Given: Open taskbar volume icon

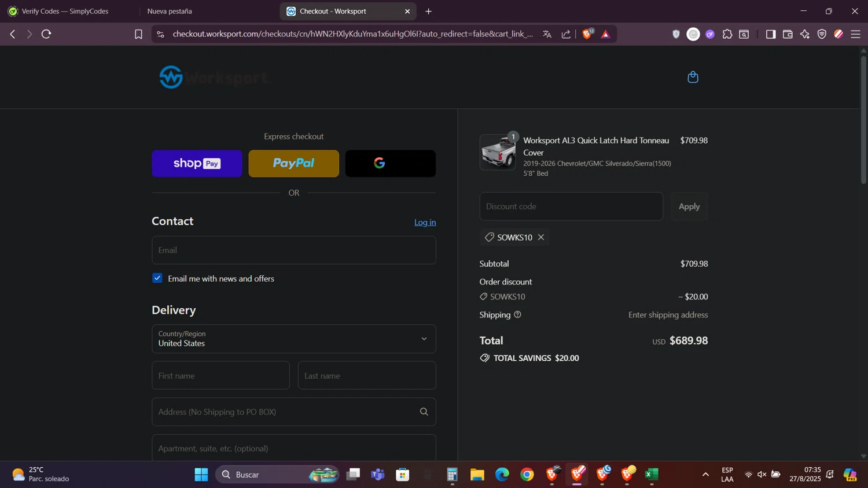Looking at the screenshot, I should [762, 475].
